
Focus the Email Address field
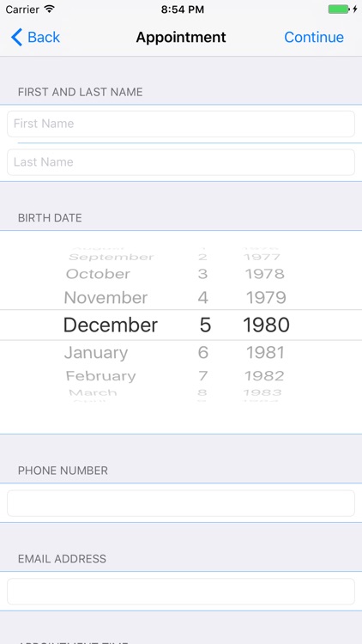click(x=181, y=592)
